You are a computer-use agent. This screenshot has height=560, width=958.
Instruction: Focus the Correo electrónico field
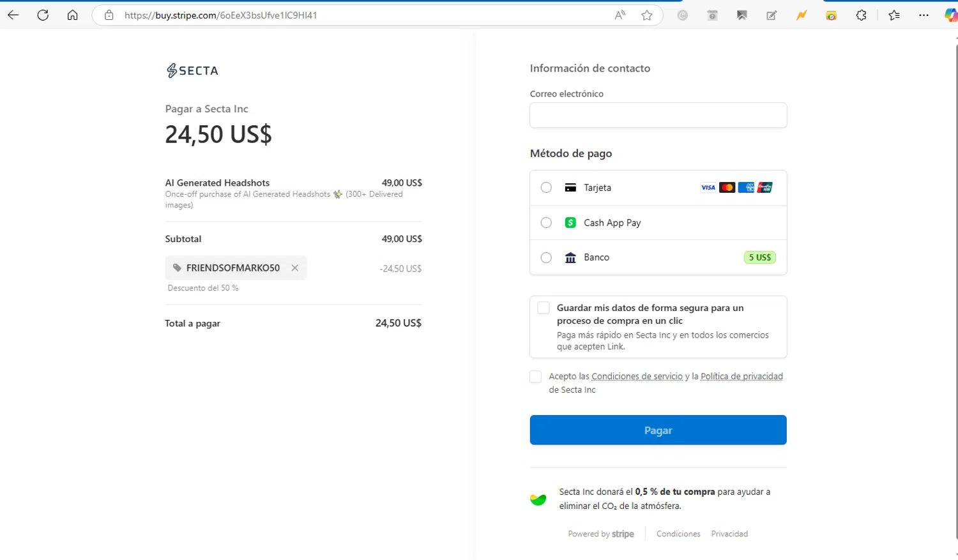point(658,115)
